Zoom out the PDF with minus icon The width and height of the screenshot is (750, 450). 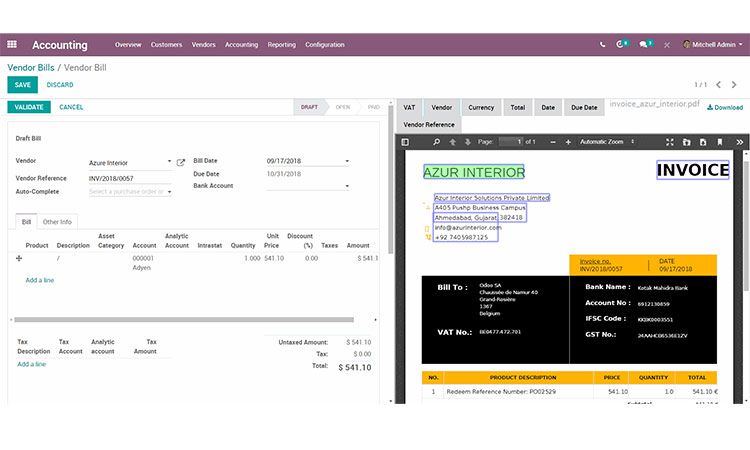point(553,142)
